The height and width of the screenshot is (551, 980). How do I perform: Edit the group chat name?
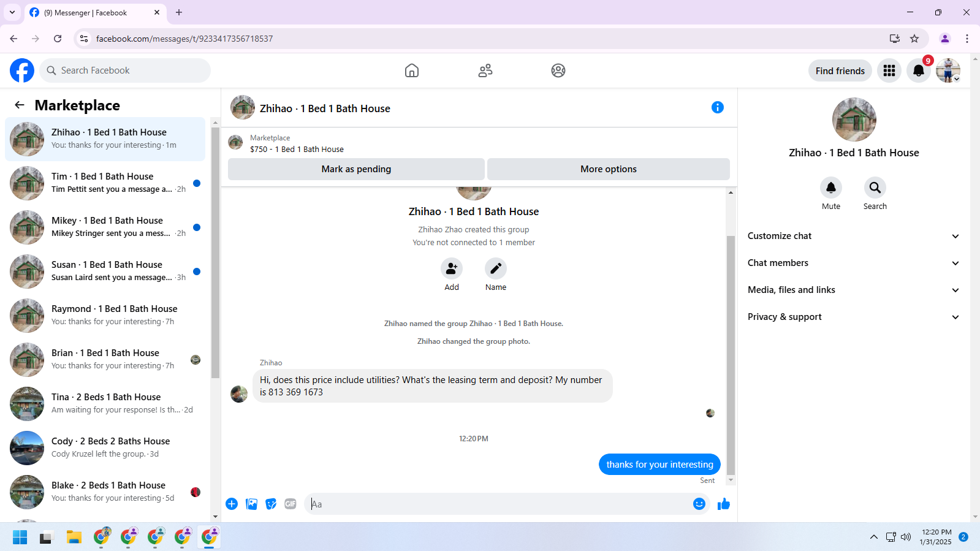[x=496, y=268]
